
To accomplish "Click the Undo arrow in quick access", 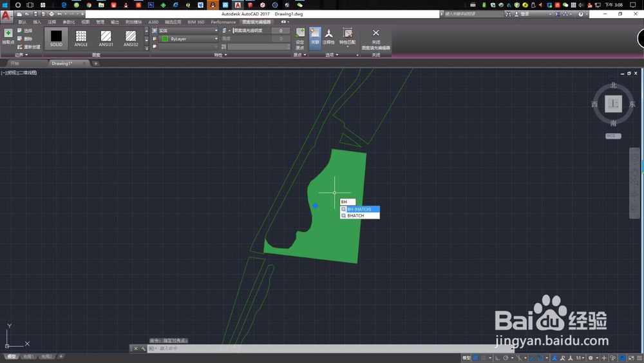I will 59,14.
